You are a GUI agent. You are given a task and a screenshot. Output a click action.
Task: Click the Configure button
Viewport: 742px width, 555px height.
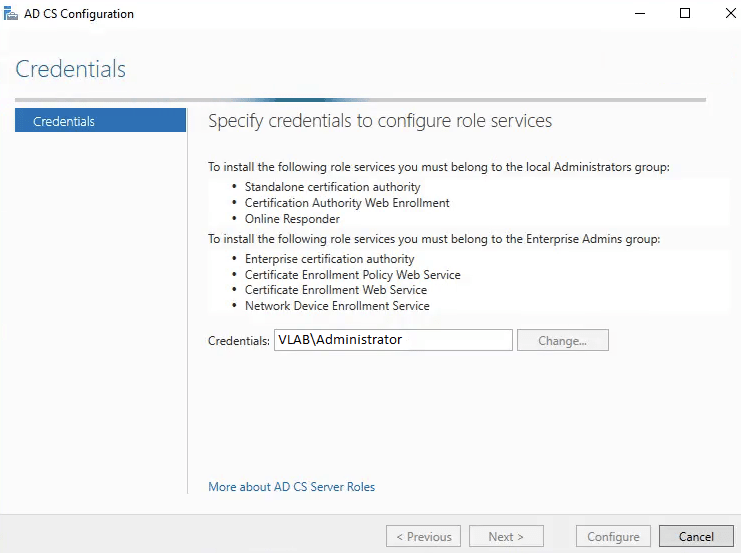point(613,537)
